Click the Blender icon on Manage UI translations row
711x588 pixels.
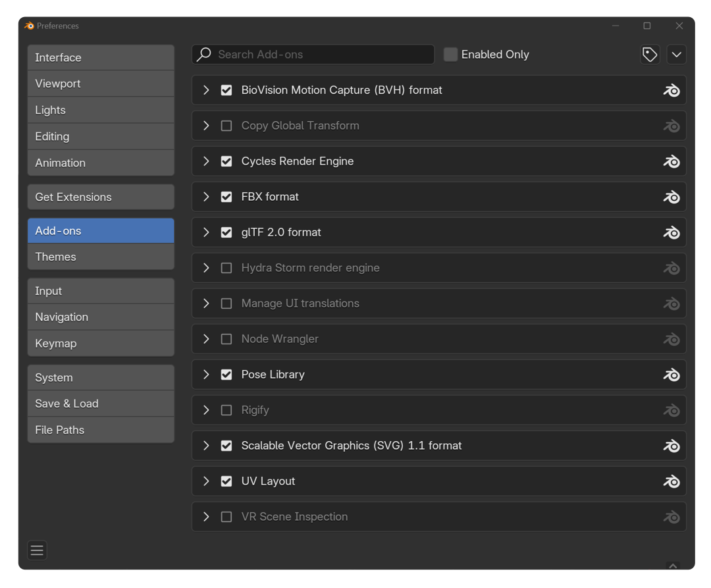[x=671, y=304]
